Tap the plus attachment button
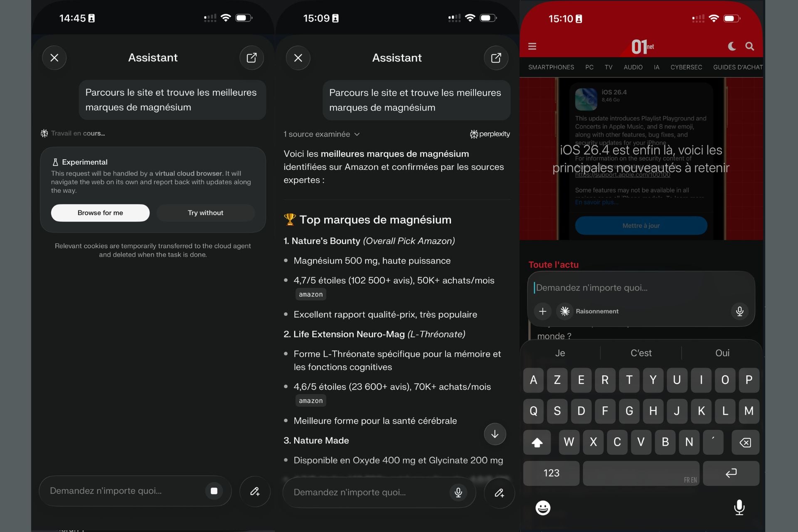Image resolution: width=798 pixels, height=532 pixels. (x=542, y=311)
